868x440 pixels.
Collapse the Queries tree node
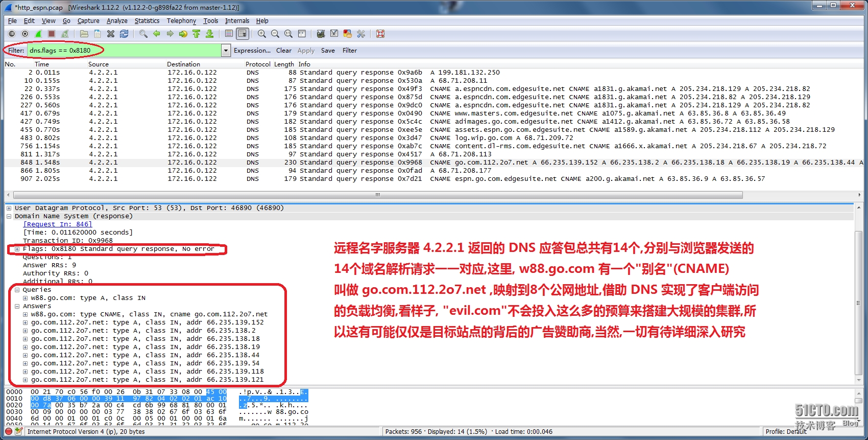(x=17, y=290)
